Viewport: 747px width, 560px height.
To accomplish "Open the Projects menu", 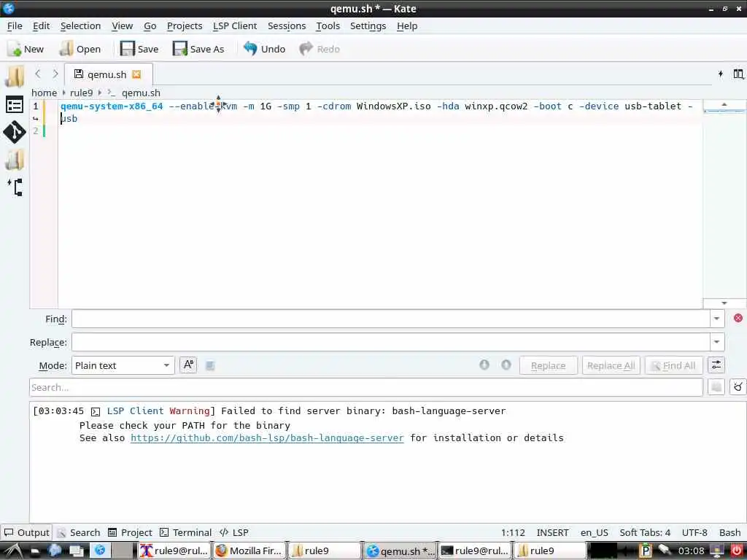I will pyautogui.click(x=185, y=26).
